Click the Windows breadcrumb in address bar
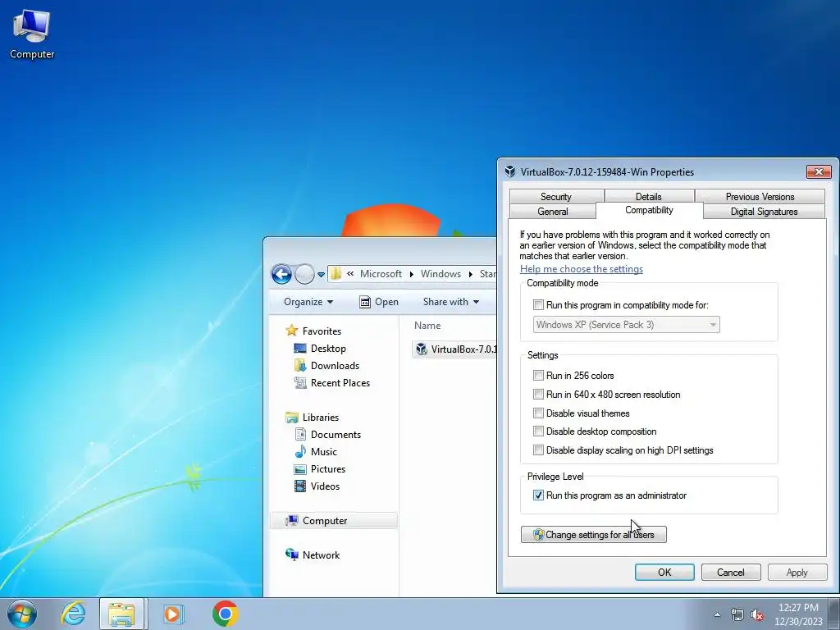This screenshot has width=840, height=630. 441,274
